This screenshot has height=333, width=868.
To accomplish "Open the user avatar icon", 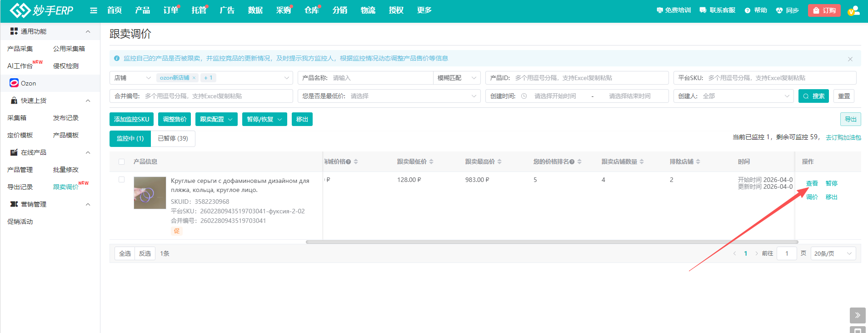I will pos(854,10).
